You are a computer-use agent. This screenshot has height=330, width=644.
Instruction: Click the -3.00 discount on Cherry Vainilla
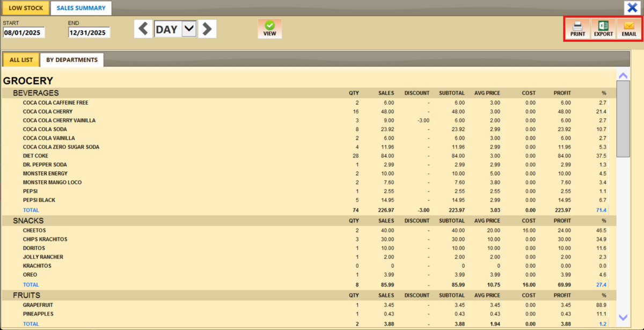click(422, 120)
